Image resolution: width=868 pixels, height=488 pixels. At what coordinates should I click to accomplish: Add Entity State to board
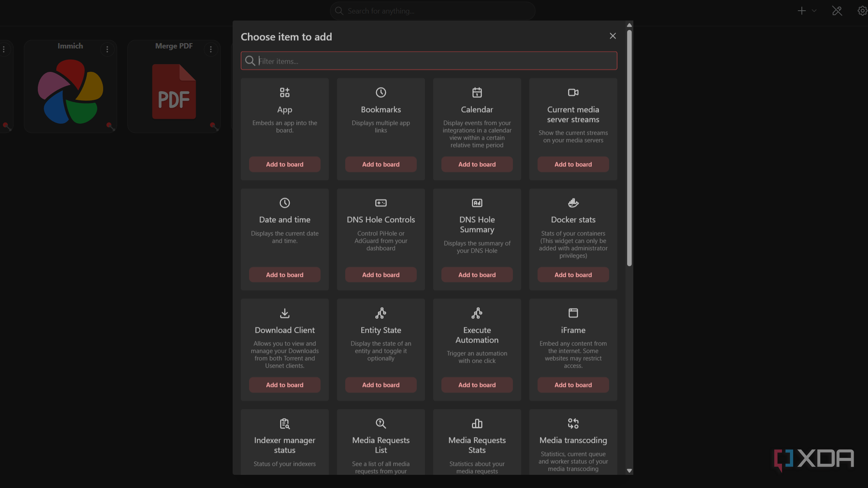coord(381,385)
